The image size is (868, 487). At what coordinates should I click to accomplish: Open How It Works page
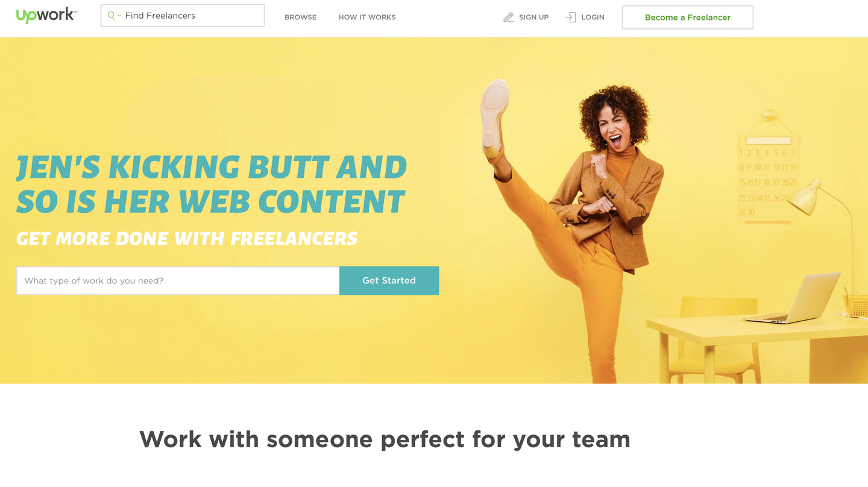pyautogui.click(x=367, y=17)
